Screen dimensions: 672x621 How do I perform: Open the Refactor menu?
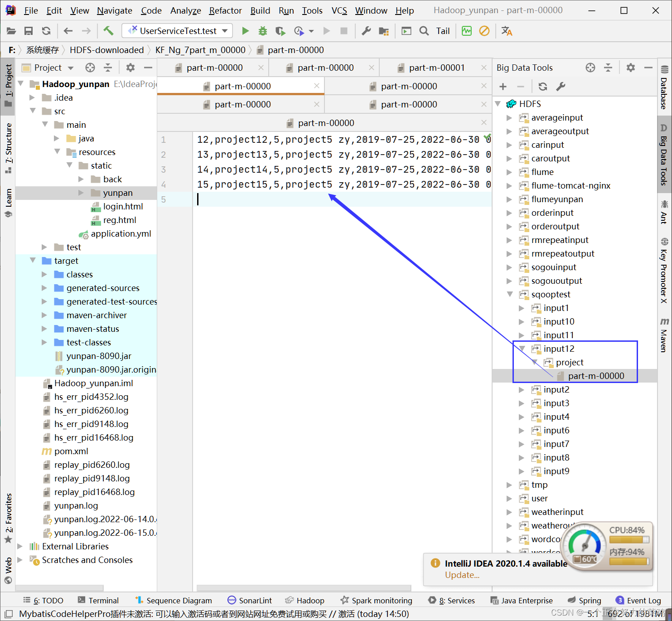[225, 10]
